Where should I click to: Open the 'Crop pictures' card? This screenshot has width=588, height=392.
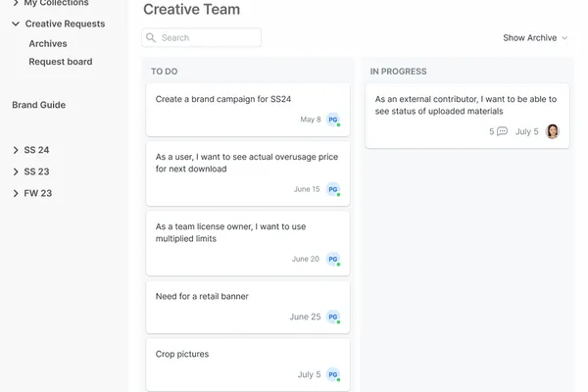click(248, 365)
